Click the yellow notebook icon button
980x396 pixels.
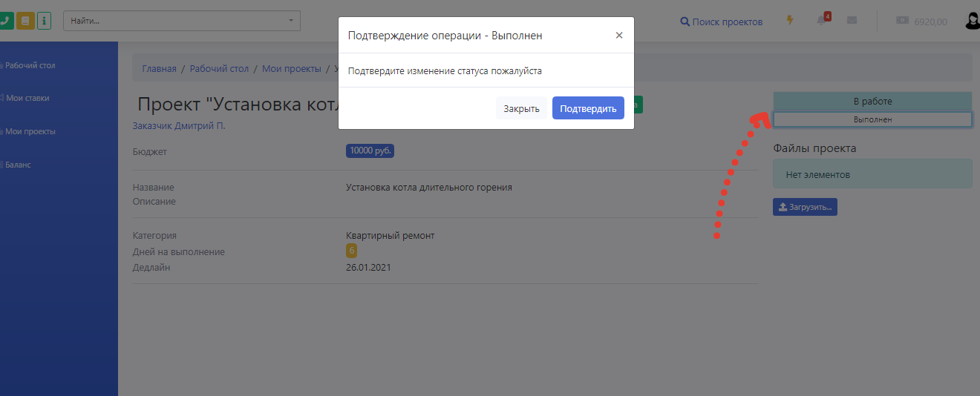click(x=25, y=21)
